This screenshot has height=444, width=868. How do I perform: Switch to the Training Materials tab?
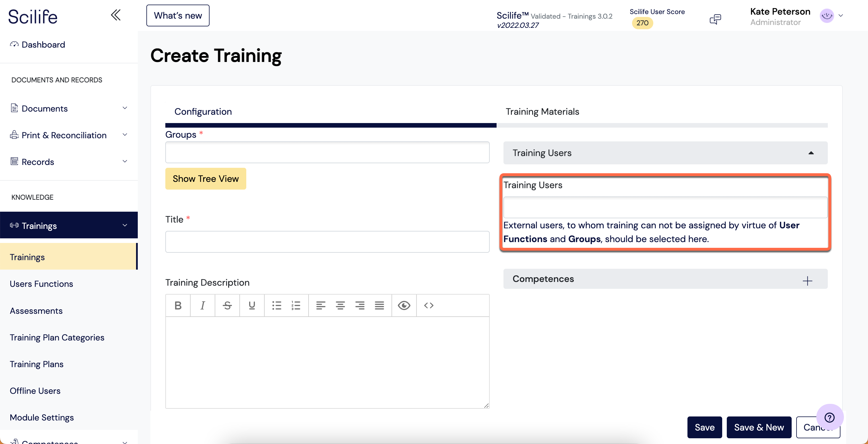[542, 111]
